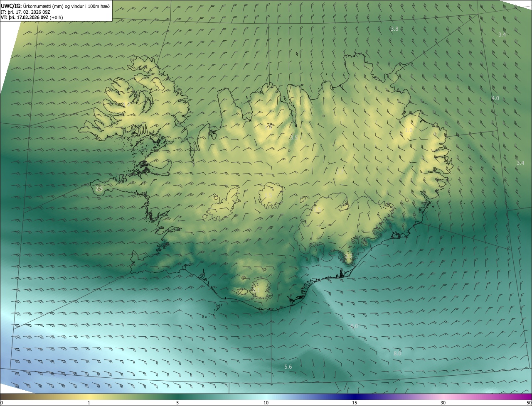Select the initialization time line 'IT: þri. 17. 02. 2026 09Z'
This screenshot has height=406, width=532.
coord(25,12)
